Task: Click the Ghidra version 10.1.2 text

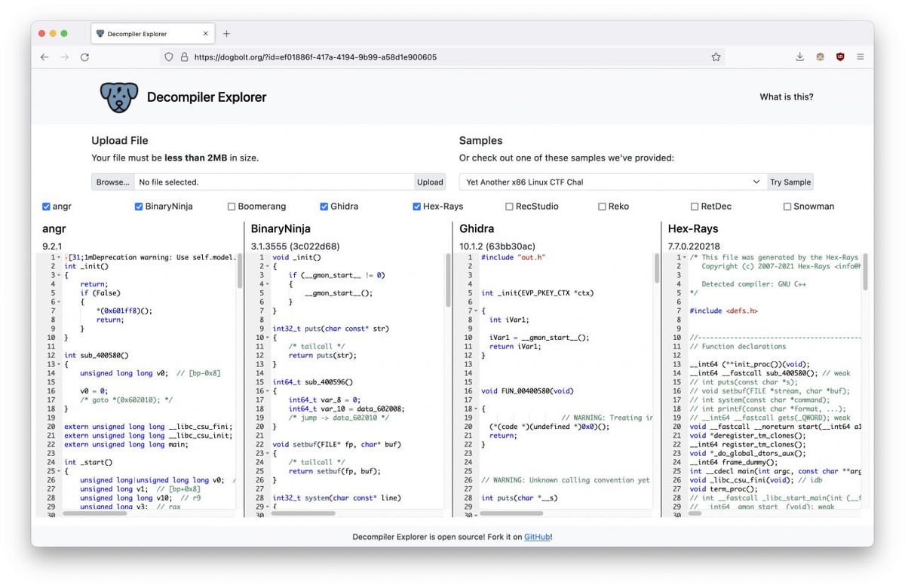Action: (497, 247)
